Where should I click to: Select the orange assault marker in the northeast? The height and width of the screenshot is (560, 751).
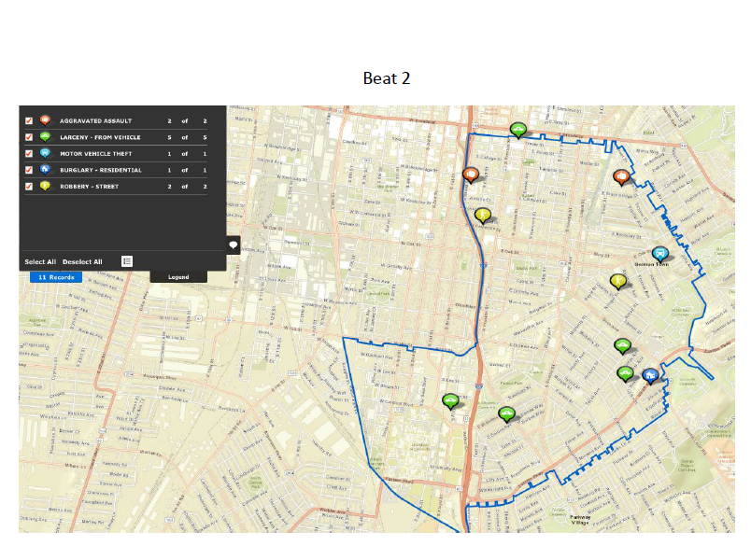click(x=621, y=175)
